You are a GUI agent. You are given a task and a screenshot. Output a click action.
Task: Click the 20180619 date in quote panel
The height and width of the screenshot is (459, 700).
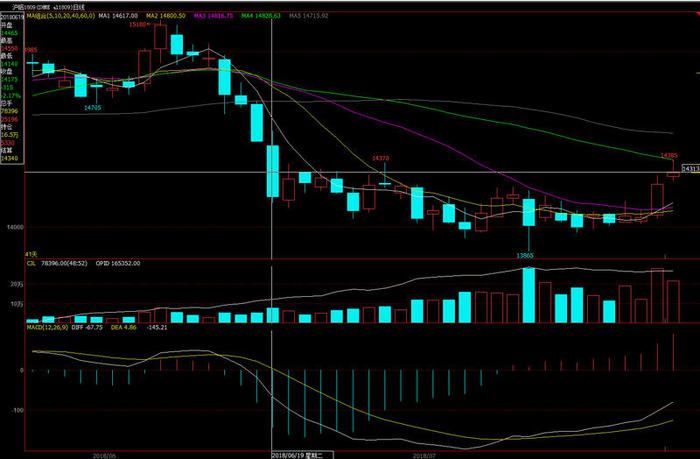pyautogui.click(x=12, y=17)
